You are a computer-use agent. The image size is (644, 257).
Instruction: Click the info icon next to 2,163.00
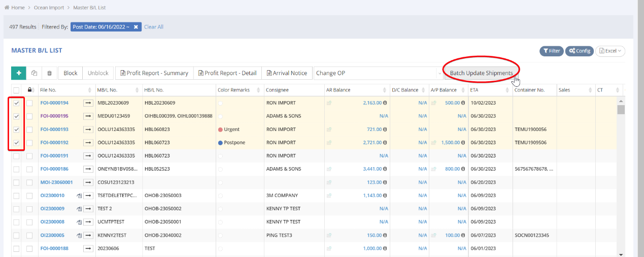[385, 103]
